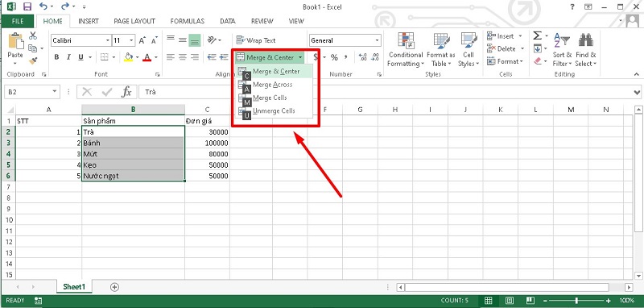Click Decrease Indent icon
This screenshot has width=644, height=308.
(x=212, y=57)
